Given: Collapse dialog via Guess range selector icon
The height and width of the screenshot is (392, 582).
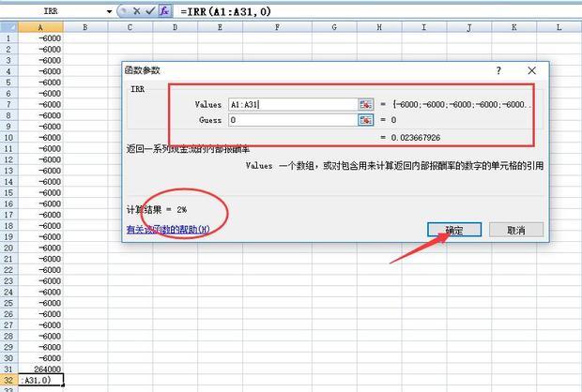Looking at the screenshot, I should 365,120.
